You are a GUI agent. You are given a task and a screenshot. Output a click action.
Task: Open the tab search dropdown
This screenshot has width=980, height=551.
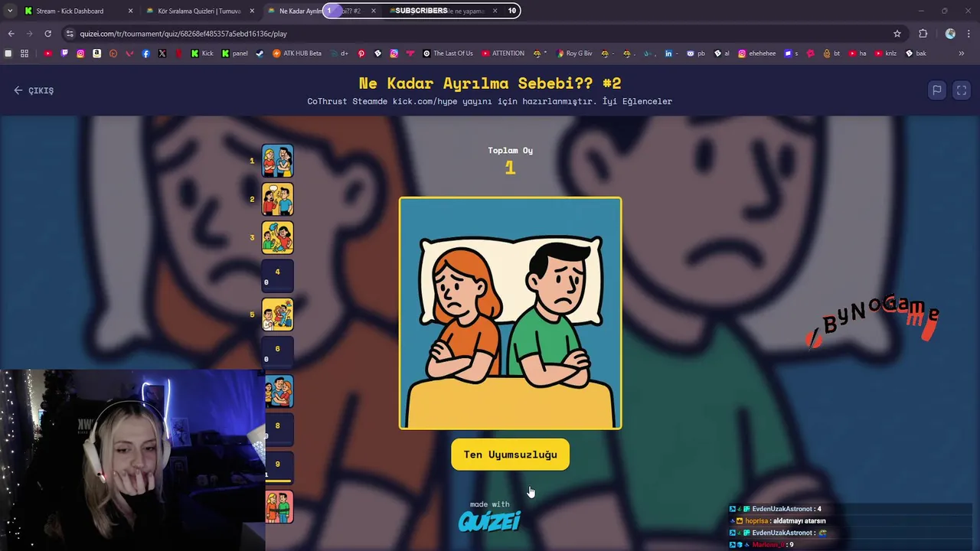(x=10, y=11)
